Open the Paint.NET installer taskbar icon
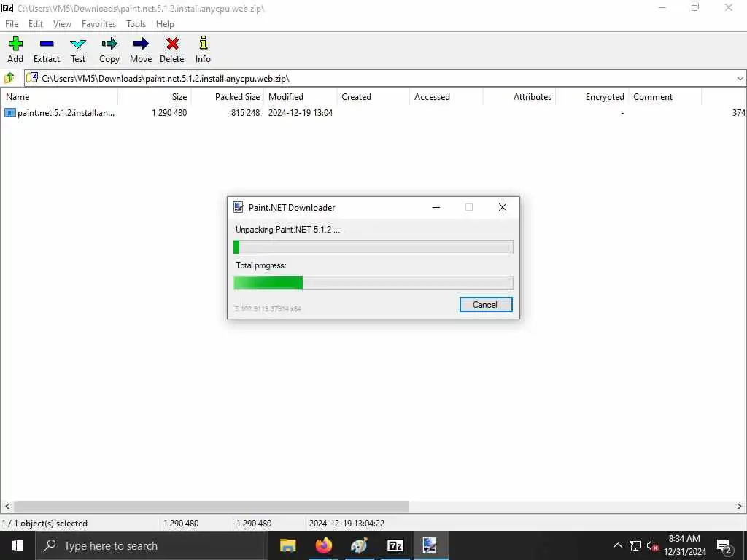This screenshot has height=560, width=747. (x=430, y=545)
